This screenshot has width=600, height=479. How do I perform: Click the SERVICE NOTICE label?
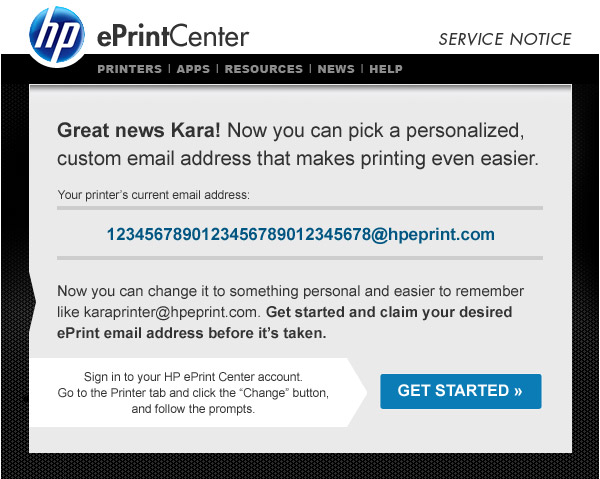505,39
